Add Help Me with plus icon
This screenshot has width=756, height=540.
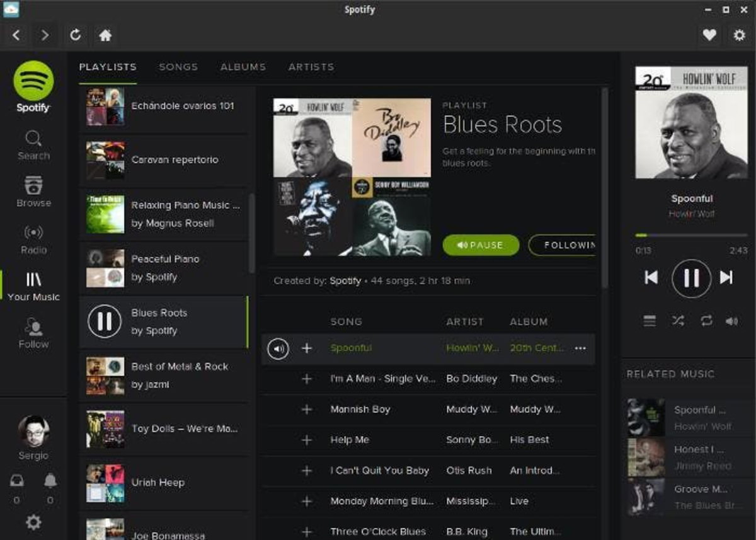pyautogui.click(x=307, y=440)
